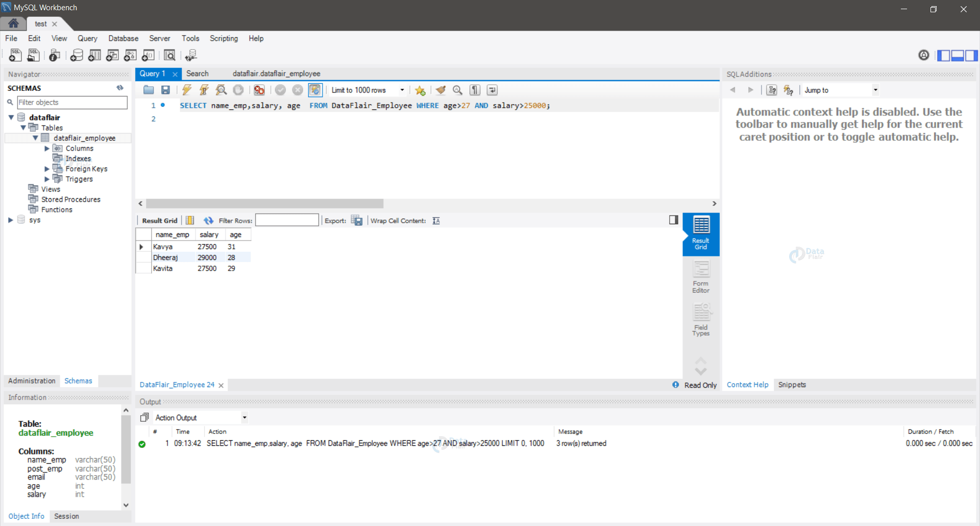
Task: Click the Information panel scroll-down arrow
Action: pos(126,505)
